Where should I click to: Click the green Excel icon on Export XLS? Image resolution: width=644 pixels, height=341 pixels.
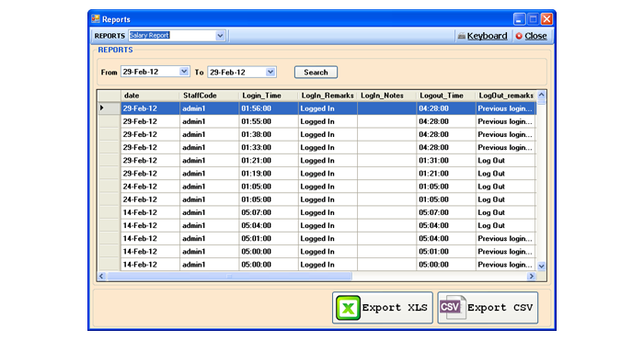tap(349, 308)
